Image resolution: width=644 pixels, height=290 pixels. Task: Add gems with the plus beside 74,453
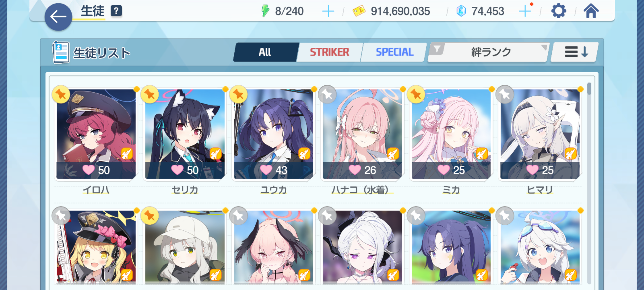coord(525,11)
